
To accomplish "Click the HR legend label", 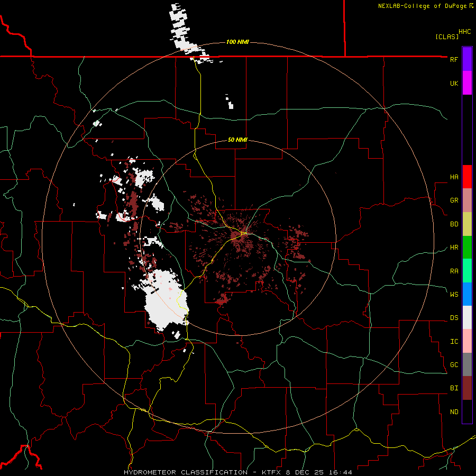I will pos(454,248).
